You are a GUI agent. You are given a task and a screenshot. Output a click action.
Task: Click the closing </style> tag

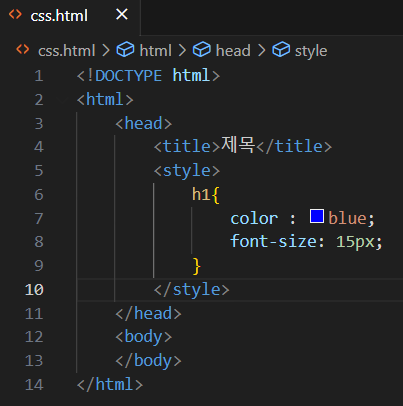coord(192,290)
